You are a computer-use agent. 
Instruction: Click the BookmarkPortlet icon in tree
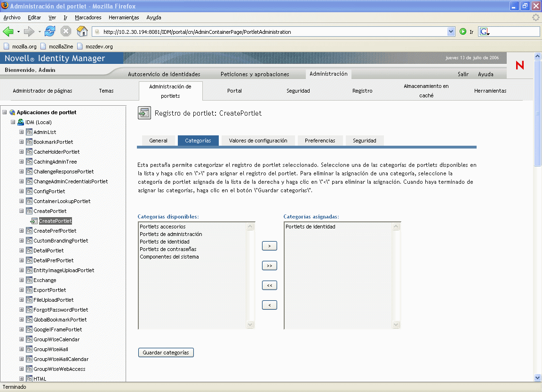point(29,142)
